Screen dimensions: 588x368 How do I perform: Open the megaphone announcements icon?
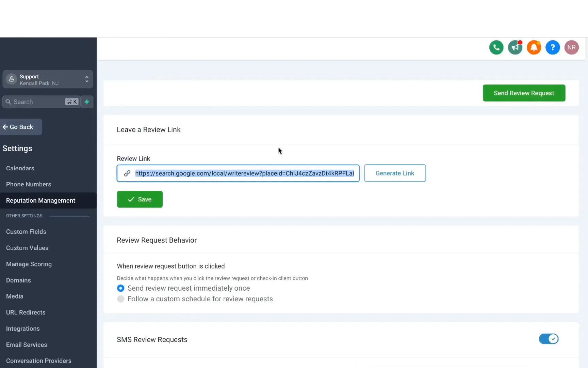[x=515, y=47]
